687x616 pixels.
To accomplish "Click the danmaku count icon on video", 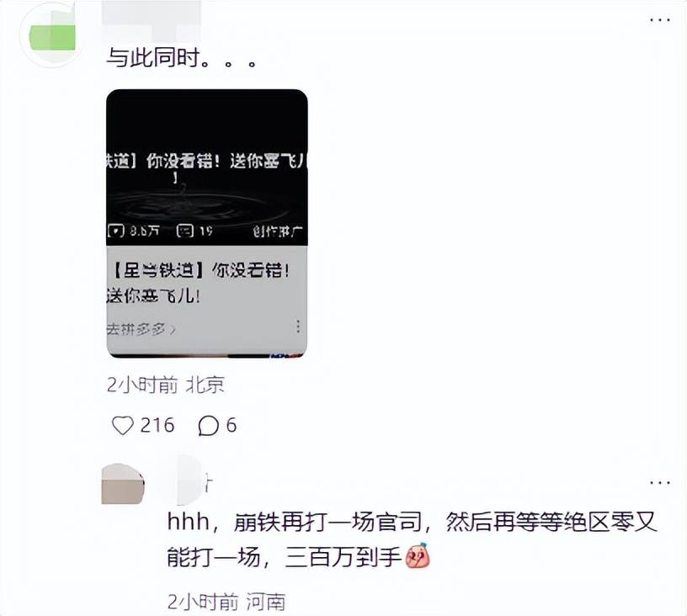I will click(185, 231).
